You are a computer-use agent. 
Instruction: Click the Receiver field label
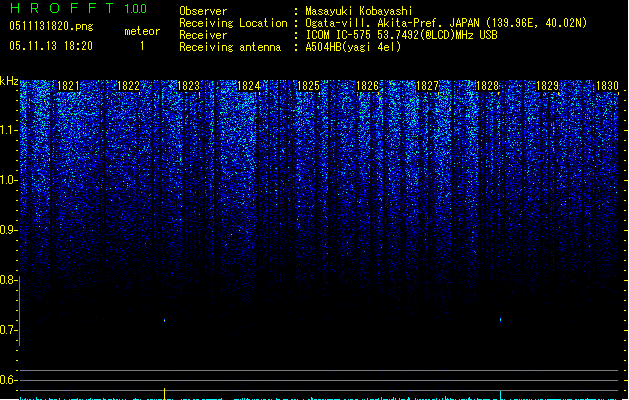tap(203, 35)
